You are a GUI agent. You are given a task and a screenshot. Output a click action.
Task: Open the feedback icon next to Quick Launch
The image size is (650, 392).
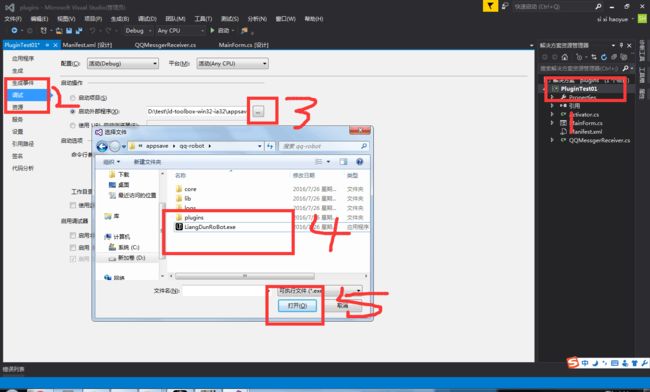[x=504, y=6]
